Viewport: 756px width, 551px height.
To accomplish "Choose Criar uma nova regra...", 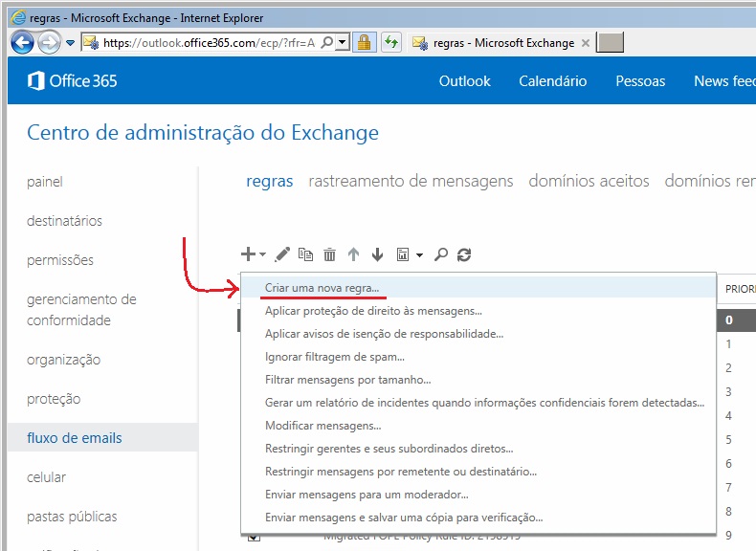I will pos(478,288).
